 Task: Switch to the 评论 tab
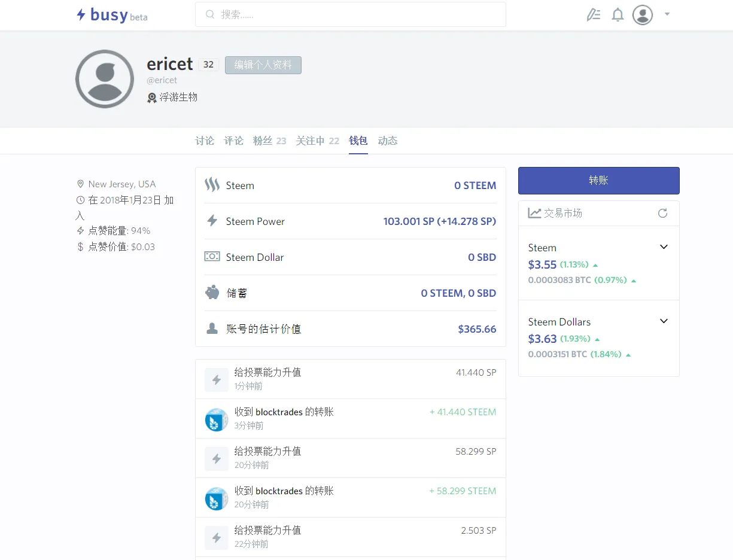click(233, 141)
